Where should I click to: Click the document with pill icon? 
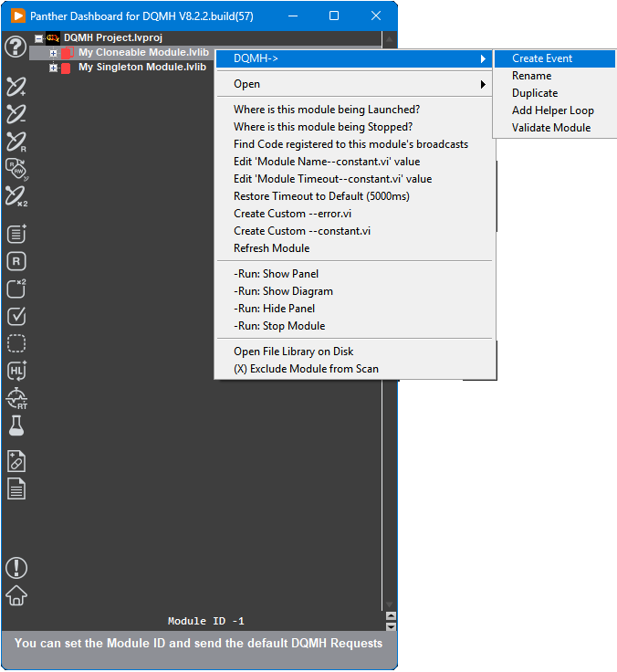click(16, 462)
